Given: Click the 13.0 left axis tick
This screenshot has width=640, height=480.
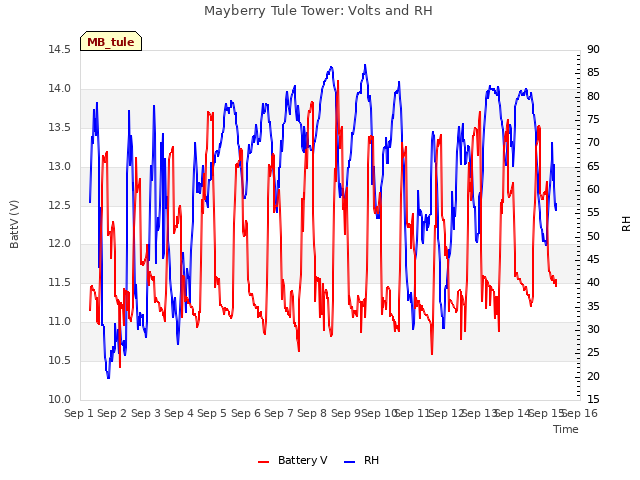Looking at the screenshot, I should (60, 167).
